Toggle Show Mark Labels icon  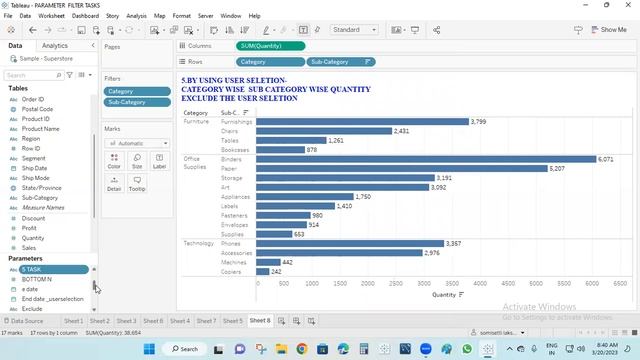(x=303, y=30)
